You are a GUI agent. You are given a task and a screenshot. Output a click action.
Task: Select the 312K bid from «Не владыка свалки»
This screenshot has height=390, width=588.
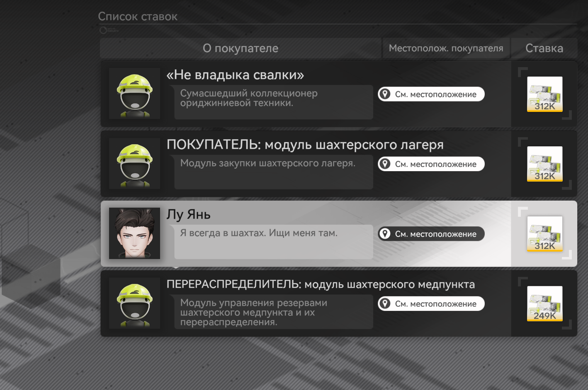click(545, 94)
